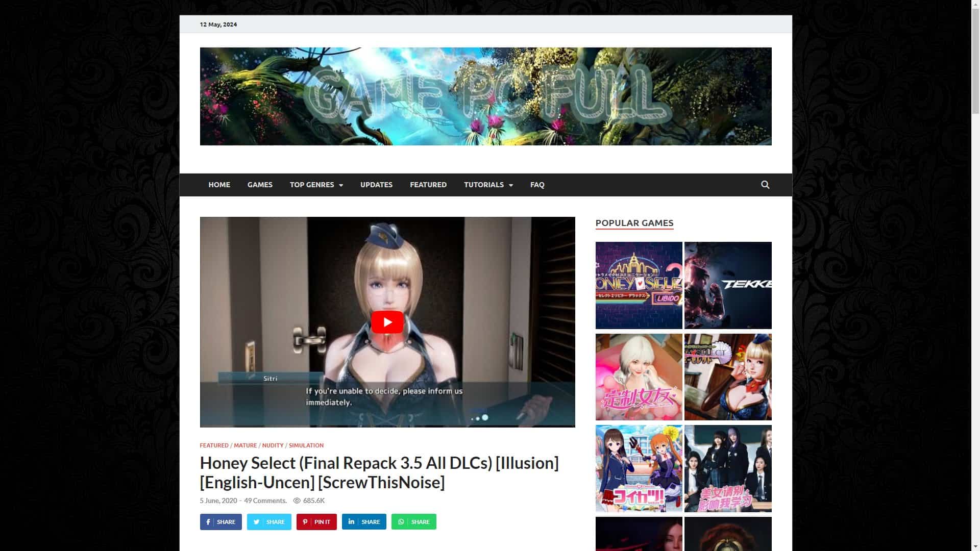Click the eye views icon beside 685.6K
980x551 pixels.
(x=297, y=500)
